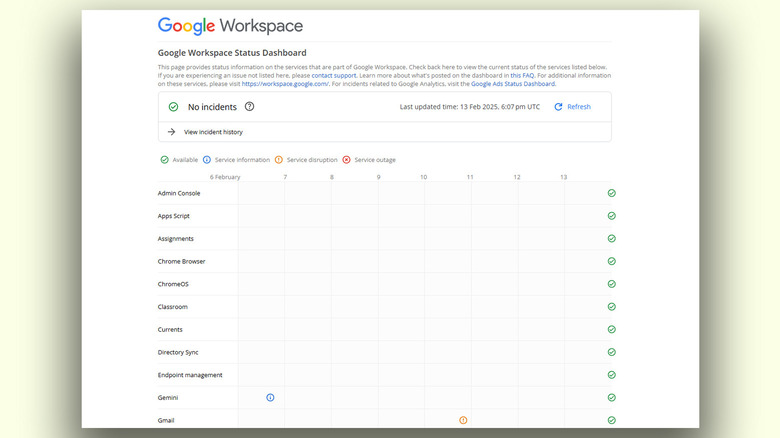Image resolution: width=780 pixels, height=438 pixels.
Task: Click the Refresh circular arrow icon
Action: (558, 107)
